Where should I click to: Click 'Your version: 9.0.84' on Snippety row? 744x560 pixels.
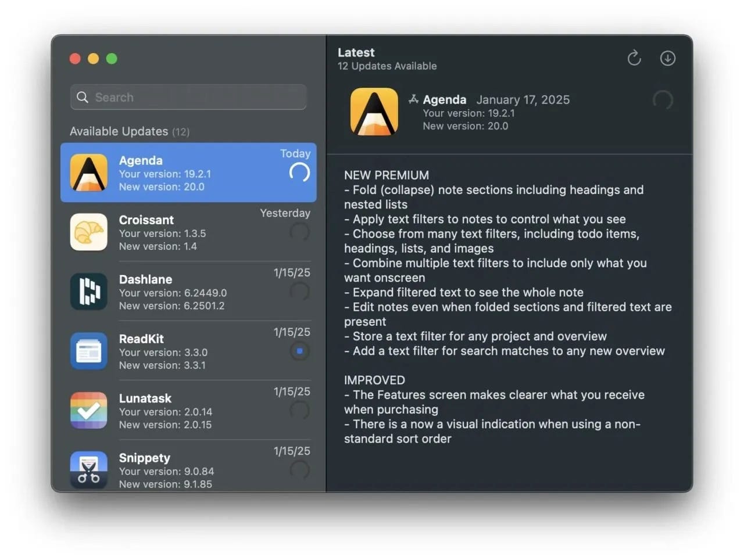166,471
